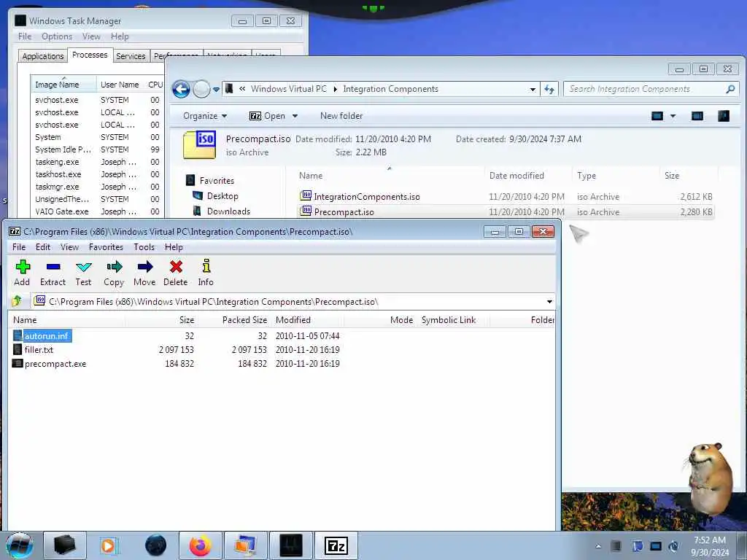
Task: Open the 7-Zip File menu
Action: pos(19,247)
